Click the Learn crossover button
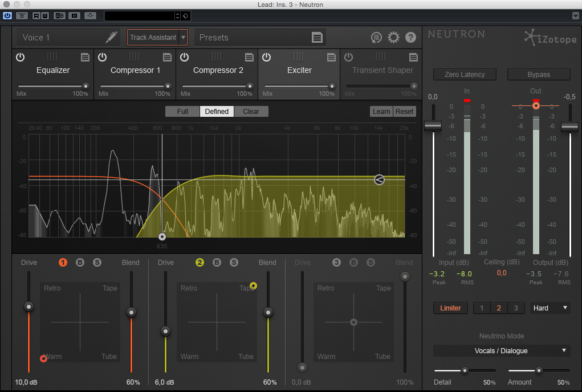The height and width of the screenshot is (392, 582). tap(381, 111)
